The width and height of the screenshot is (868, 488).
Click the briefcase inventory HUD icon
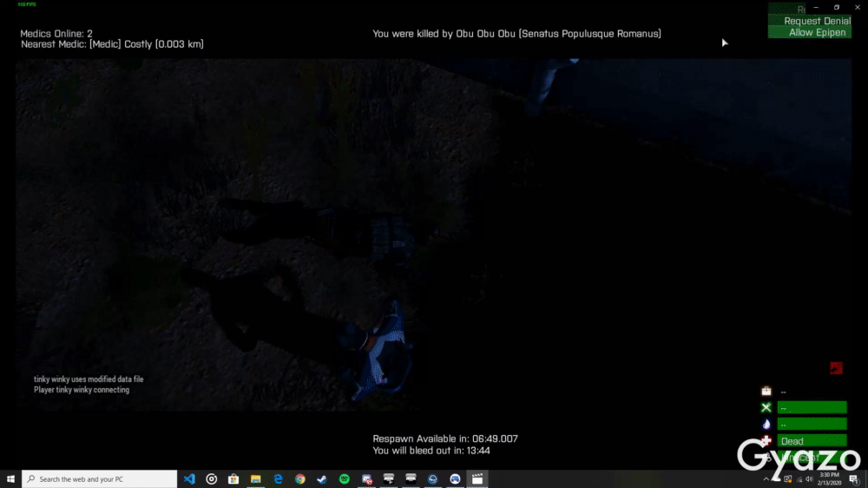point(766,391)
